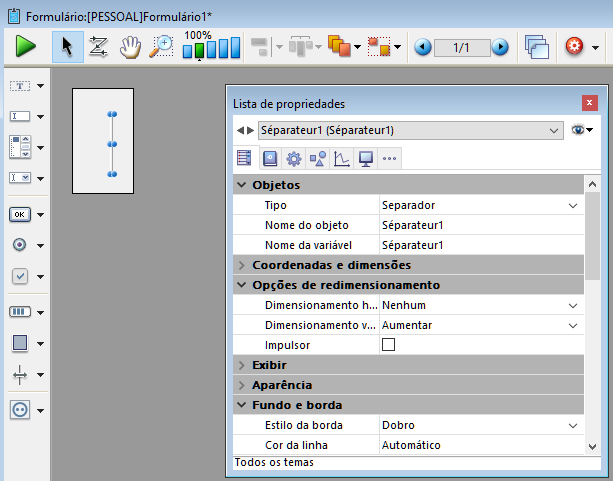Image resolution: width=613 pixels, height=481 pixels.
Task: Choose the OK button object tool
Action: pos(21,214)
